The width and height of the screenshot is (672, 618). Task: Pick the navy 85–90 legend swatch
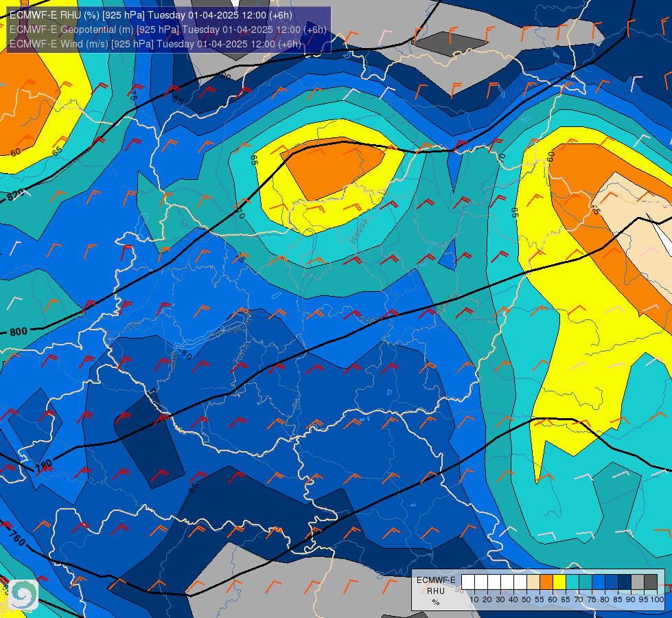coord(625,582)
